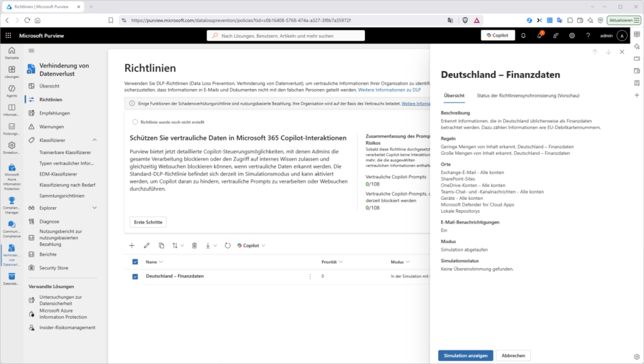Viewport: 644px width, 364px height.
Task: Click the Copilot button in header
Action: pyautogui.click(x=498, y=35)
